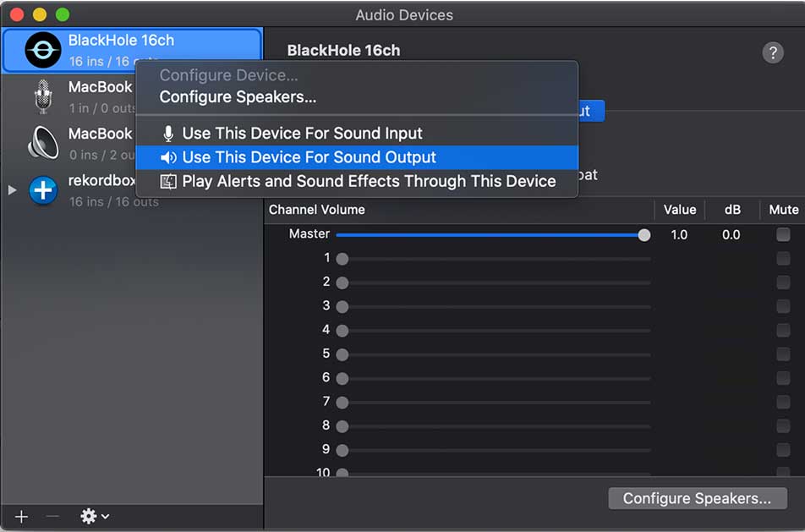Toggle the Master channel mute checkbox
Image resolution: width=805 pixels, height=532 pixels.
(784, 234)
